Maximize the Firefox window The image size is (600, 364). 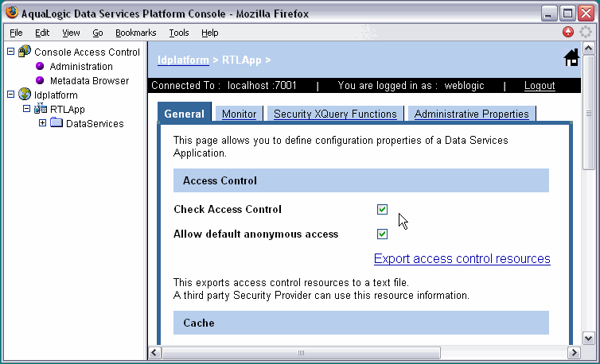click(x=568, y=14)
